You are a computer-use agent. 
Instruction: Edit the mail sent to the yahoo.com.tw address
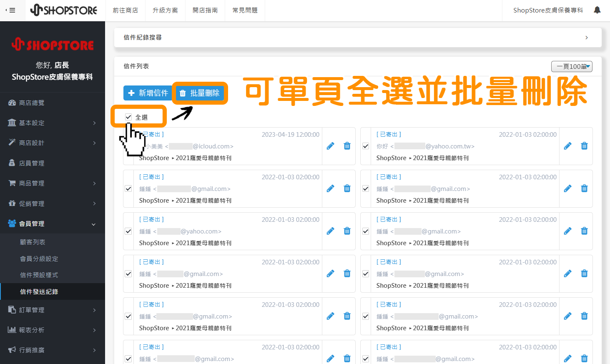click(567, 146)
